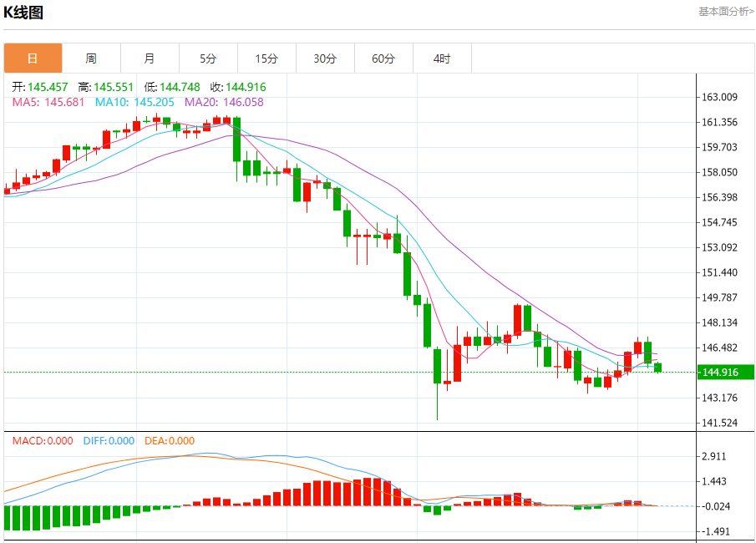Click the 163.009 price axis label
The width and height of the screenshot is (756, 543).
(719, 98)
